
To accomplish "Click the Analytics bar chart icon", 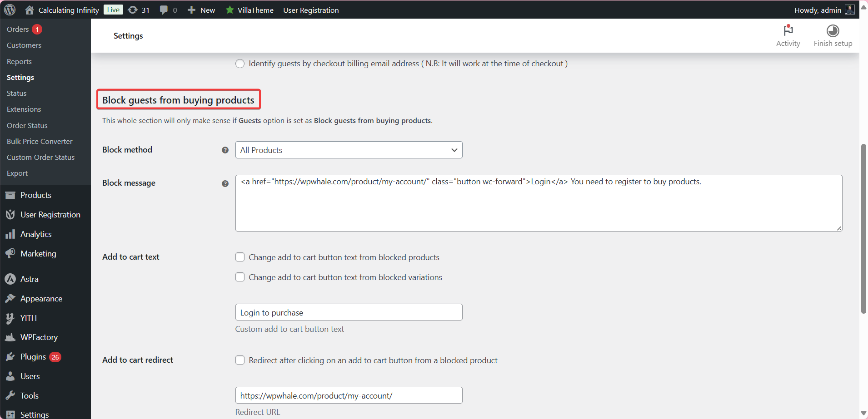I will [10, 234].
